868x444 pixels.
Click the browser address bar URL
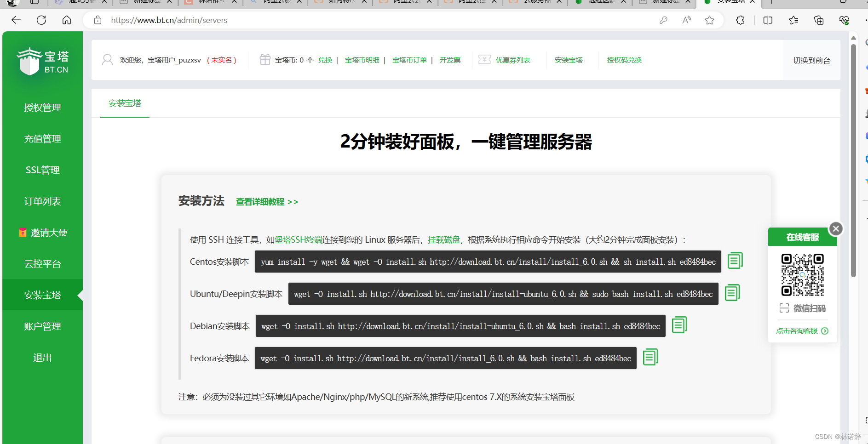click(169, 20)
